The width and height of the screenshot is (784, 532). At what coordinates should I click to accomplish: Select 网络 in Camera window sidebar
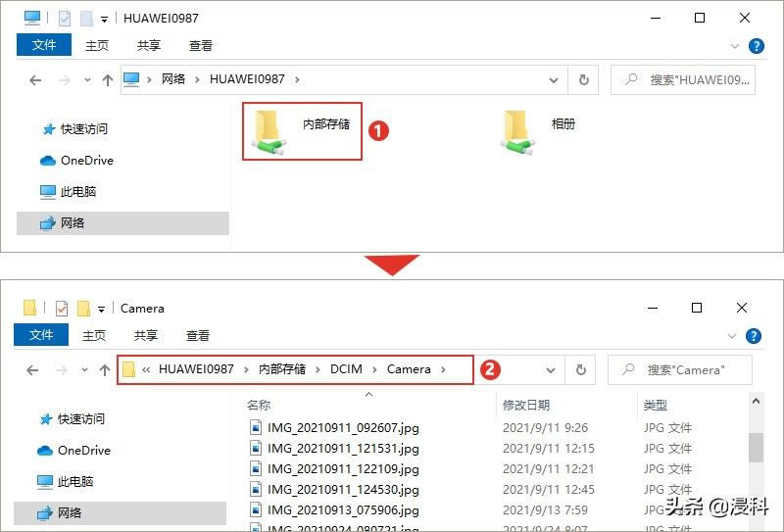pos(120,513)
